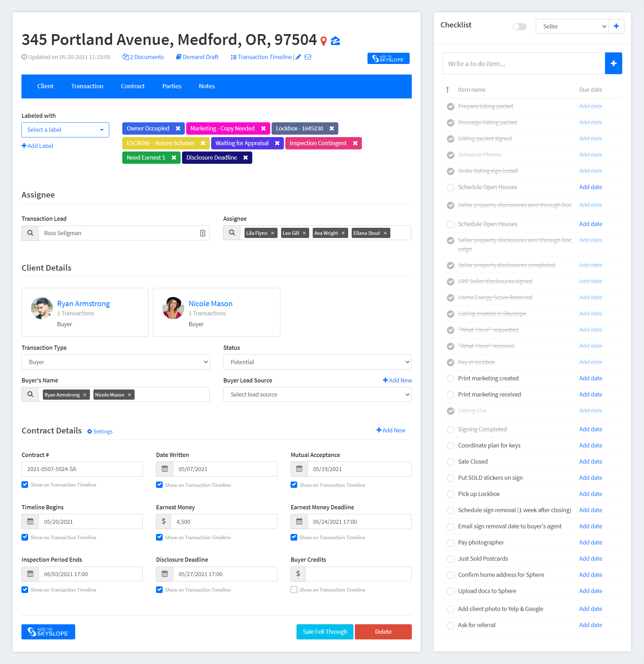
Task: Open the Parties tab
Action: click(x=171, y=86)
